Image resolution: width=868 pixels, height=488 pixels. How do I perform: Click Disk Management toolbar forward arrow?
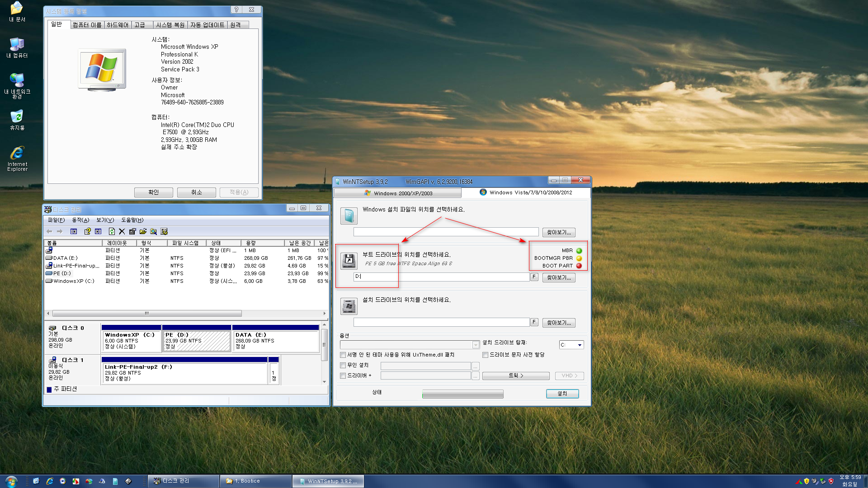(x=59, y=231)
